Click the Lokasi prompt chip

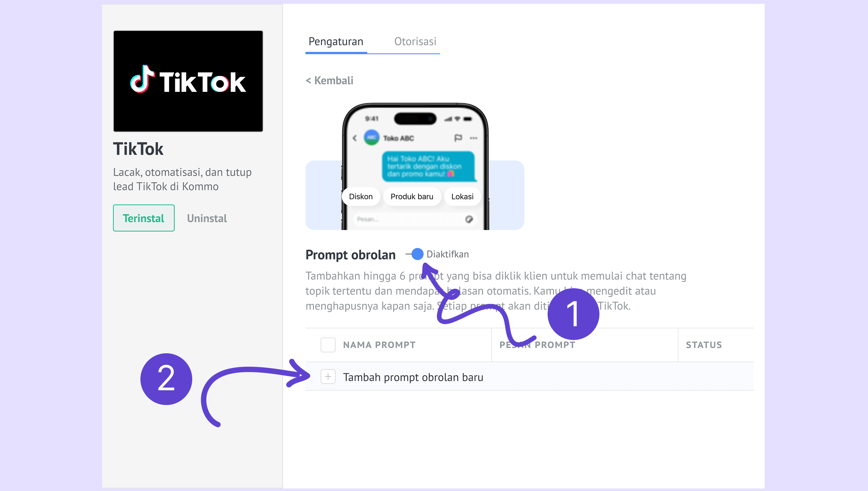pyautogui.click(x=462, y=197)
